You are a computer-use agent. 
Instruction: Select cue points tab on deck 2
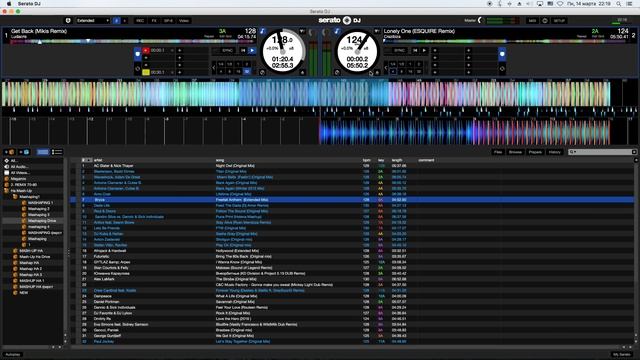[x=502, y=54]
